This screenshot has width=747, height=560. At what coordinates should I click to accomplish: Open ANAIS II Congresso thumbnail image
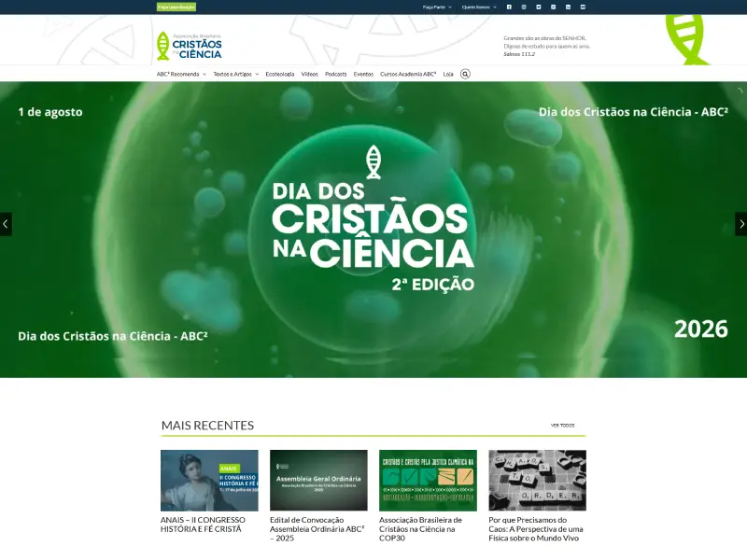209,481
